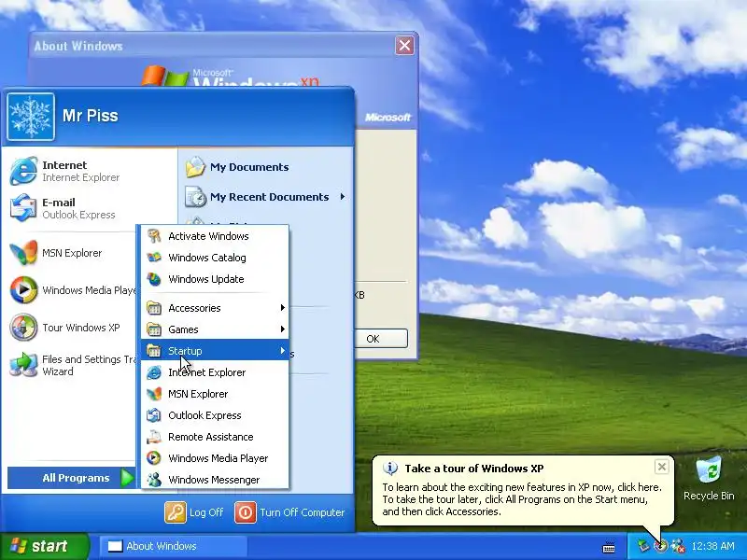Open Windows Media Player in left pane
Image resolution: width=747 pixels, height=560 pixels.
tap(22, 289)
